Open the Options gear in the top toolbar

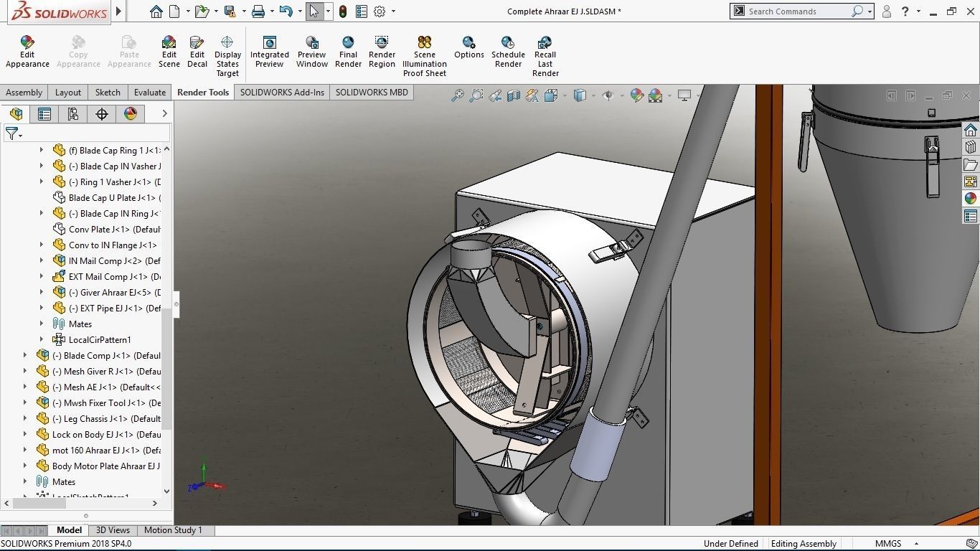coord(380,11)
